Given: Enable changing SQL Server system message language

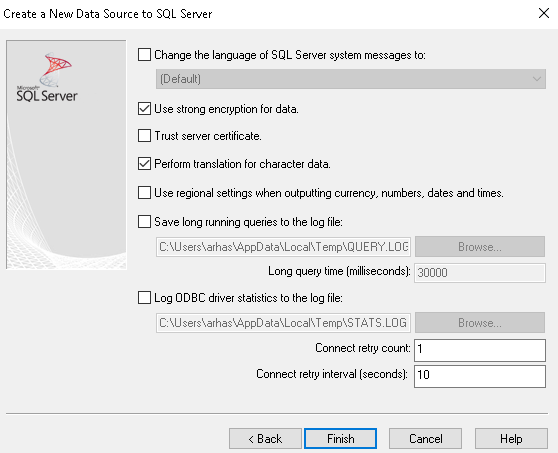Looking at the screenshot, I should point(144,55).
